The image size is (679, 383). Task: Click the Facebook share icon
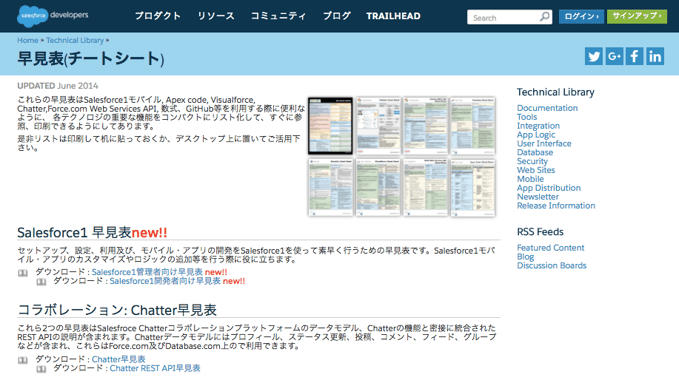pyautogui.click(x=634, y=56)
